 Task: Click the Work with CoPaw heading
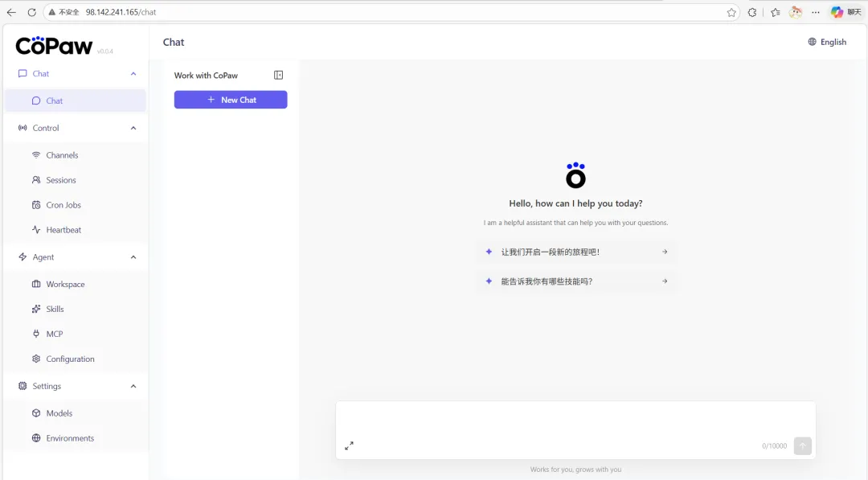click(206, 76)
